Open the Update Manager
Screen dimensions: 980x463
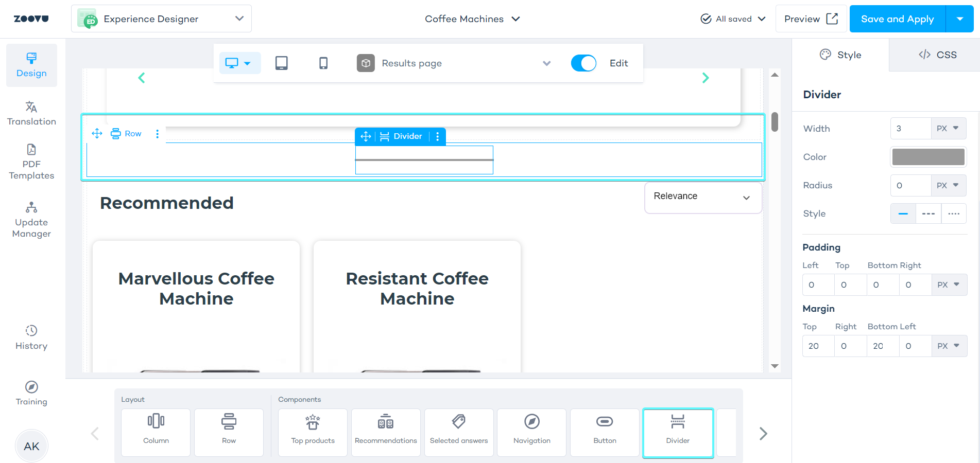click(31, 220)
